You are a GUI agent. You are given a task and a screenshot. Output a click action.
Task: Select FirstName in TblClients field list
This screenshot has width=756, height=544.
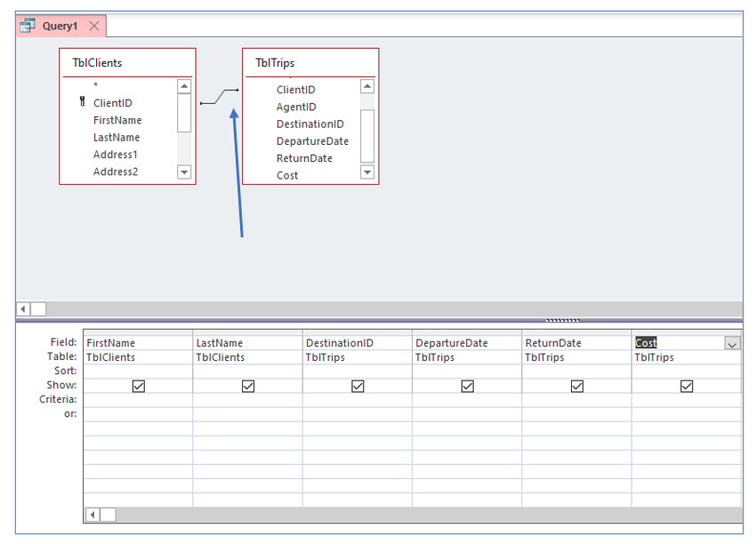coord(117,120)
